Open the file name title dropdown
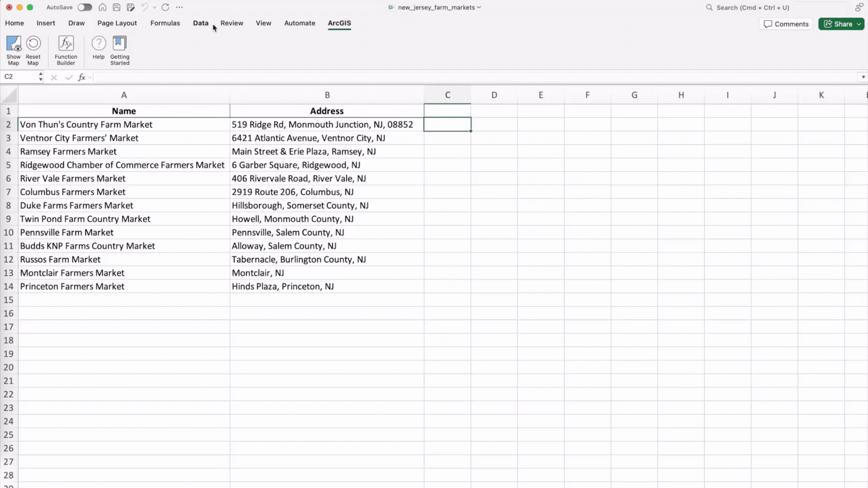Viewport: 868px width, 488px height. (x=479, y=7)
